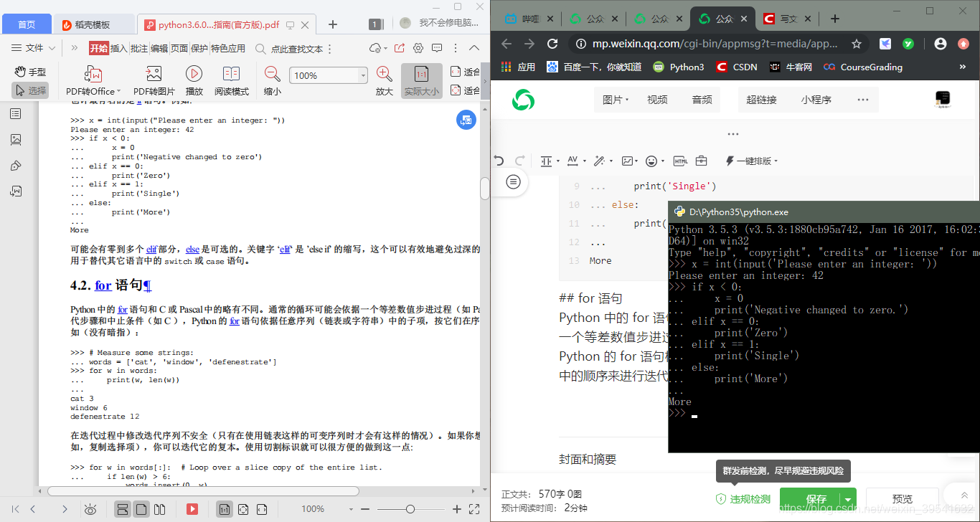Viewport: 980px width, 522px height.
Task: Adjust the WPS zoom slider handle
Action: point(410,509)
